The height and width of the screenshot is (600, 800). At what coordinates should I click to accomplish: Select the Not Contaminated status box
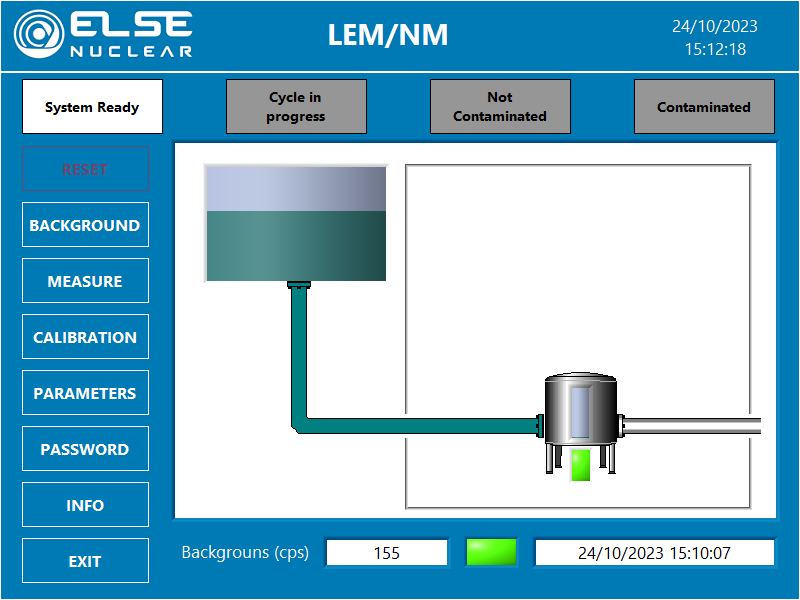[500, 107]
